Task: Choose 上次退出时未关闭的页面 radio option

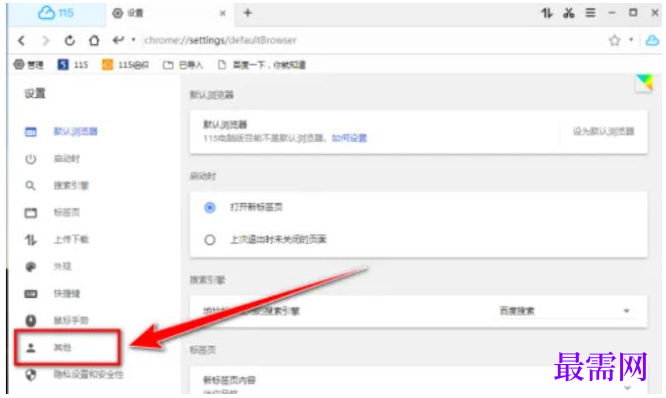Action: [210, 240]
